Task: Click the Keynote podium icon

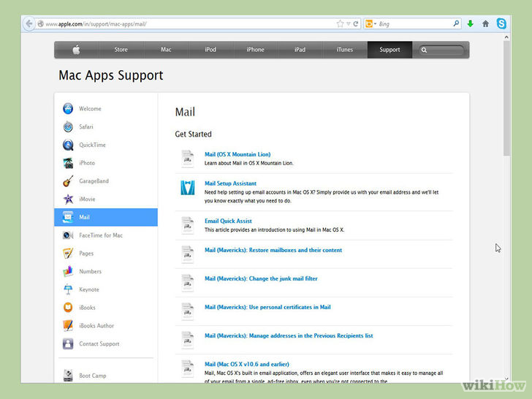Action: pos(68,289)
